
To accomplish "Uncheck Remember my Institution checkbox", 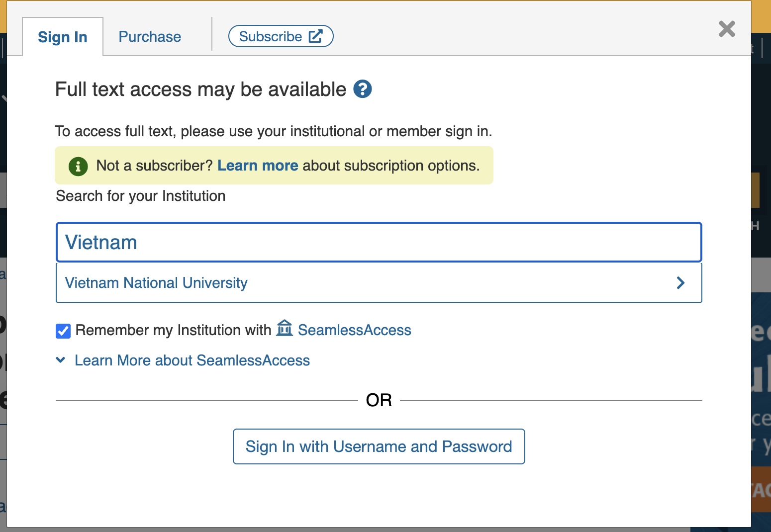I will coord(63,331).
